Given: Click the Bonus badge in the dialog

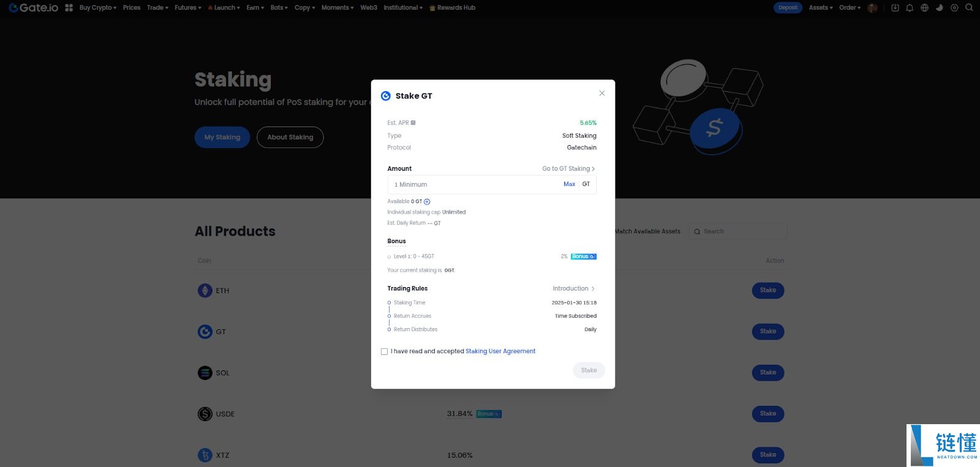Looking at the screenshot, I should pos(584,256).
